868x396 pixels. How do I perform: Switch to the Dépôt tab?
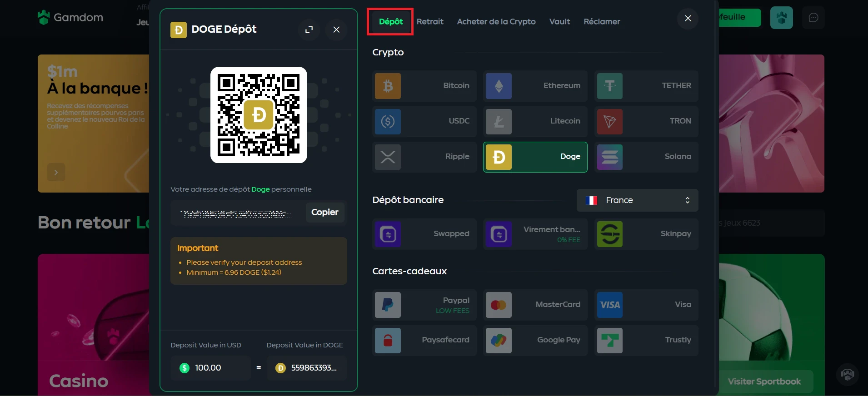pyautogui.click(x=390, y=22)
